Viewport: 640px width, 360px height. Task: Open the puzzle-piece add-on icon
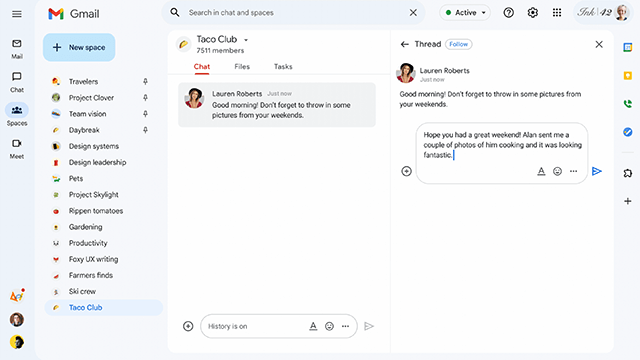point(628,173)
